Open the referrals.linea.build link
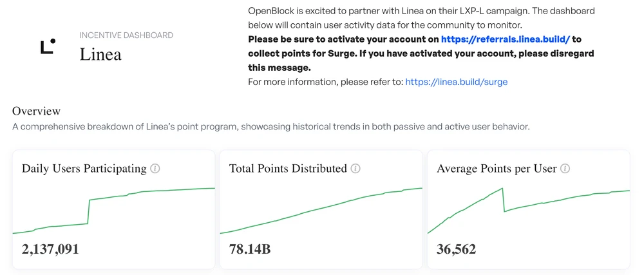Viewport: 644px width, 275px height. pos(506,39)
